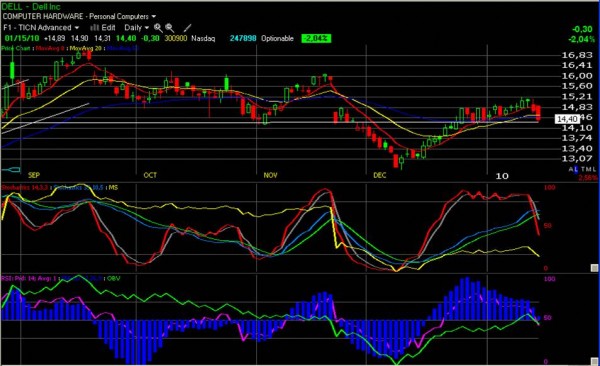This screenshot has height=366, width=600.
Task: Click the 14,10 price axis label
Action: [x=577, y=127]
